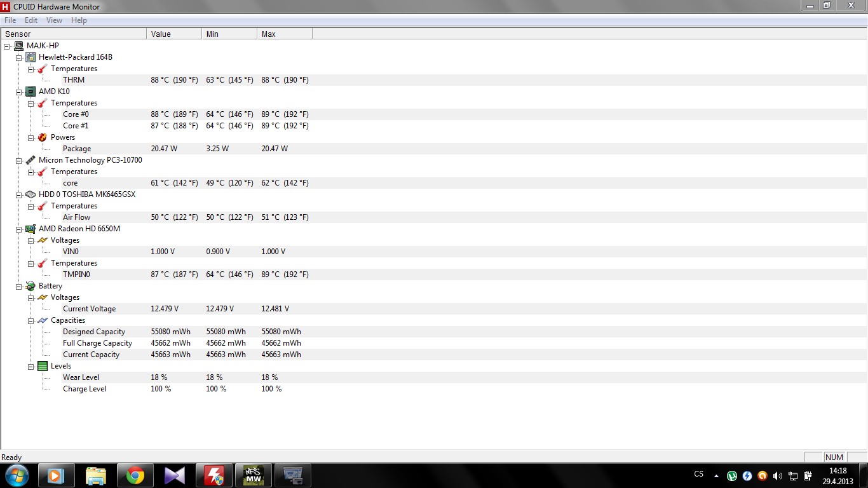Click the Capacities graph icon
The image size is (868, 488).
pos(43,320)
